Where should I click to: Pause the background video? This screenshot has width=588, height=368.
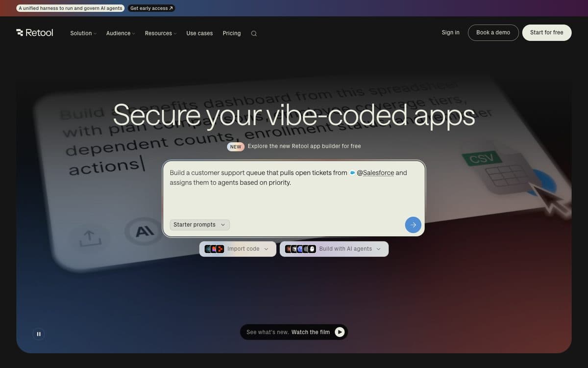[x=39, y=334]
